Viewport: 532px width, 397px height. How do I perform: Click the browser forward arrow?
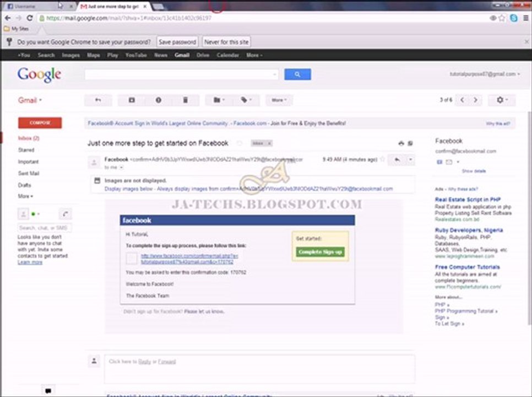[19, 18]
